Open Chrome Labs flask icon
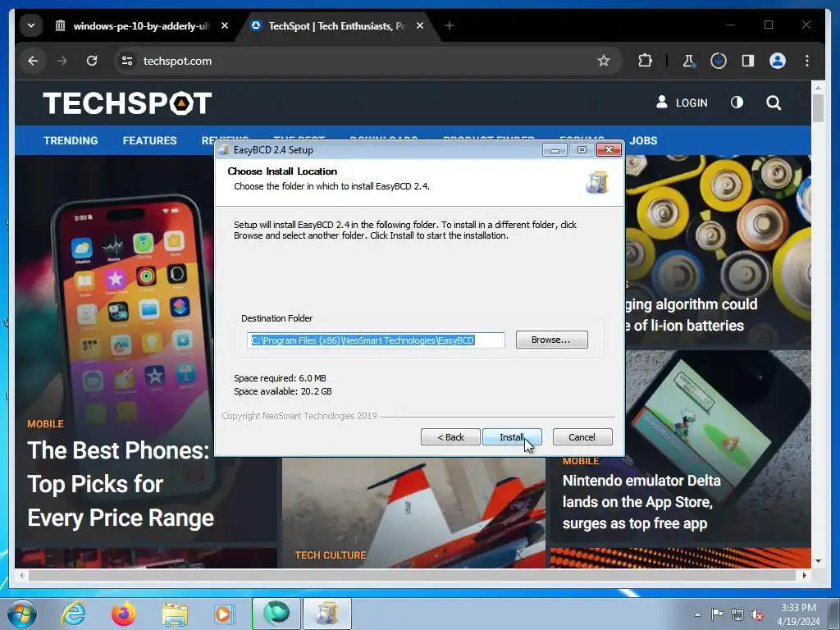 point(688,61)
